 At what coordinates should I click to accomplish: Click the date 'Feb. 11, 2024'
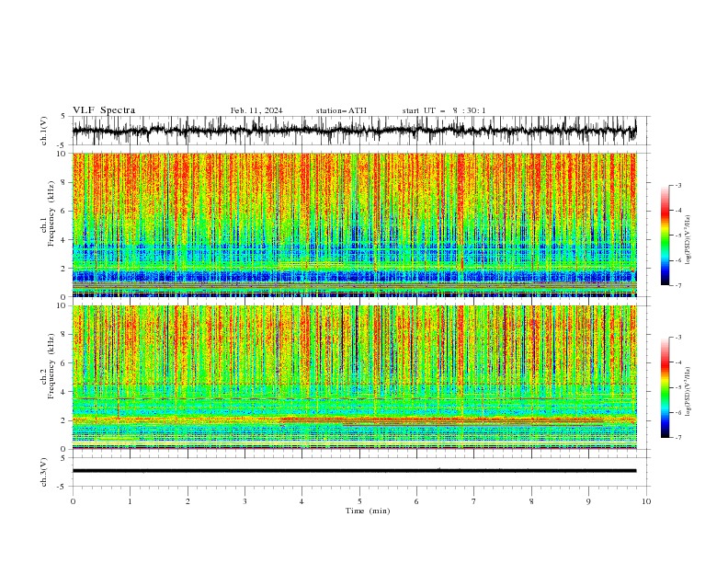[256, 110]
